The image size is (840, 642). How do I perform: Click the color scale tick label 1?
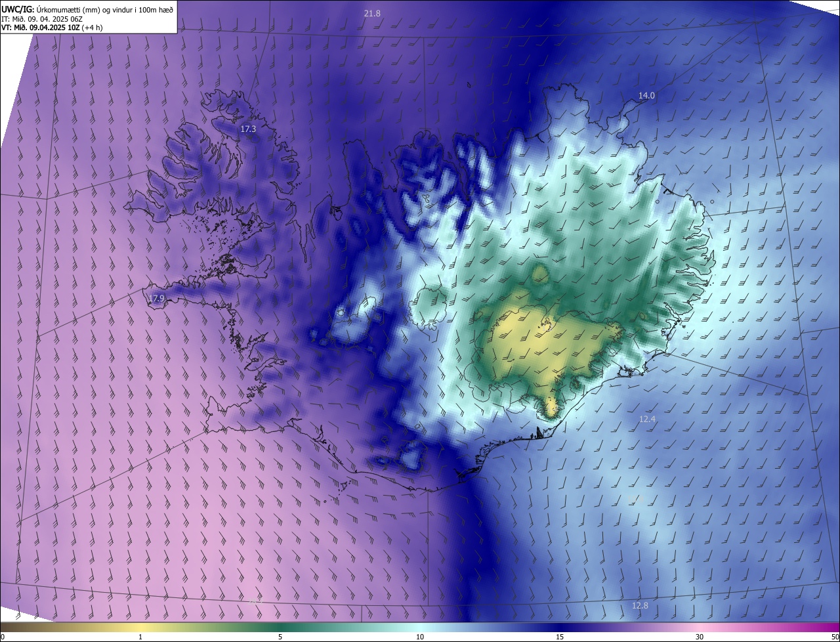pos(140,637)
